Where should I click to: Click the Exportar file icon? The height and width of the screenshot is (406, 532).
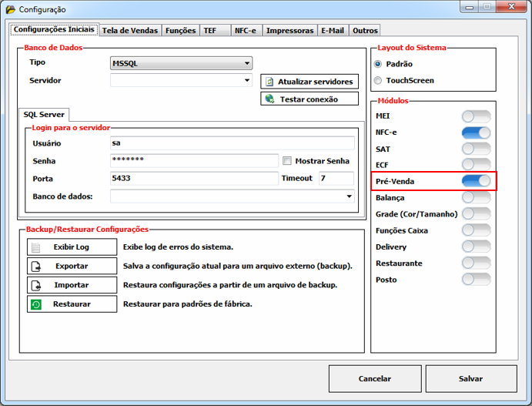tap(35, 266)
